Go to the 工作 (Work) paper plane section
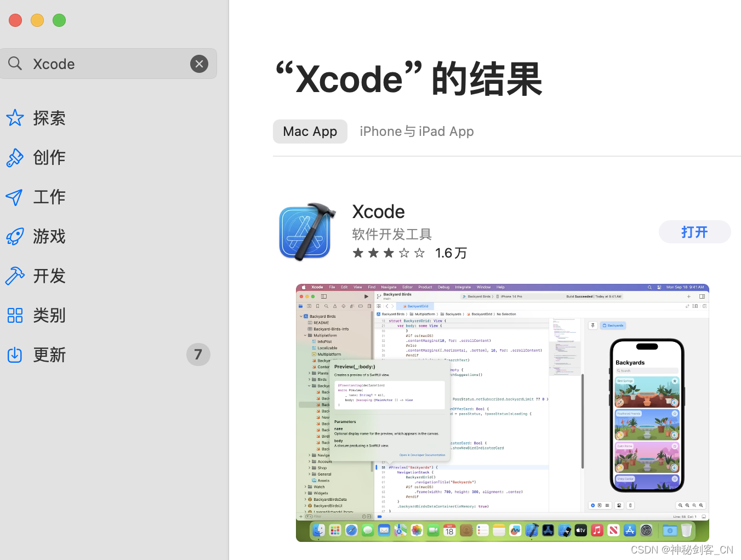 (x=36, y=197)
